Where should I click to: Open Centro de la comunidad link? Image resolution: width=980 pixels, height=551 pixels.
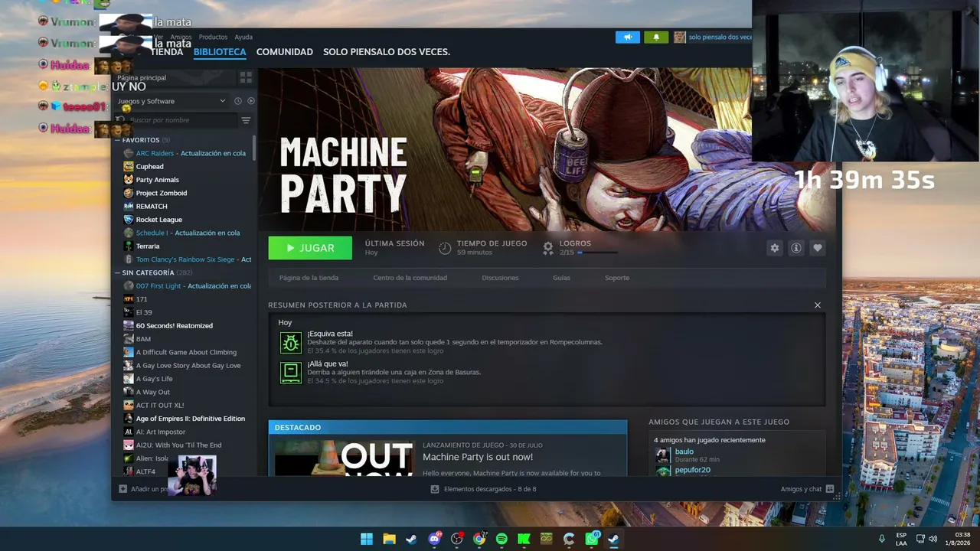click(410, 278)
